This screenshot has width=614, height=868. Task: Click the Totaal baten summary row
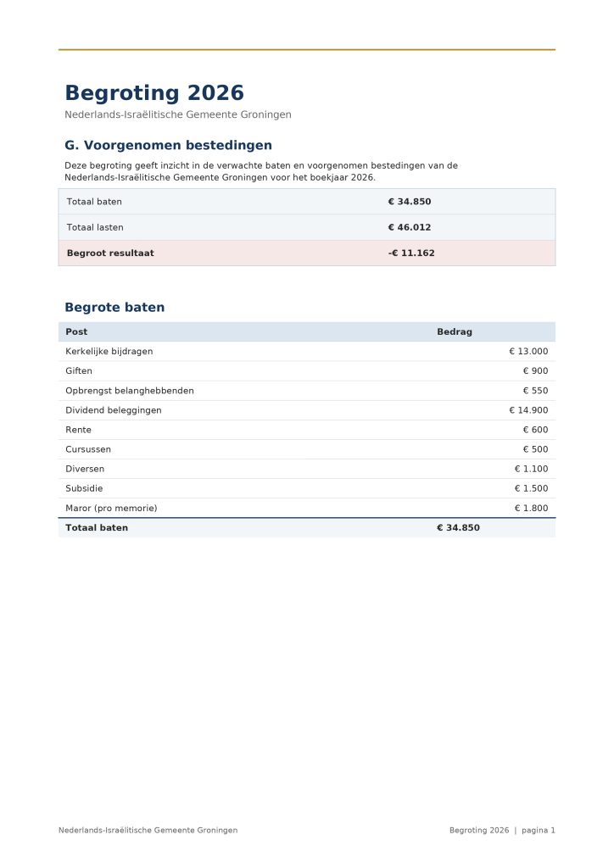pos(307,202)
